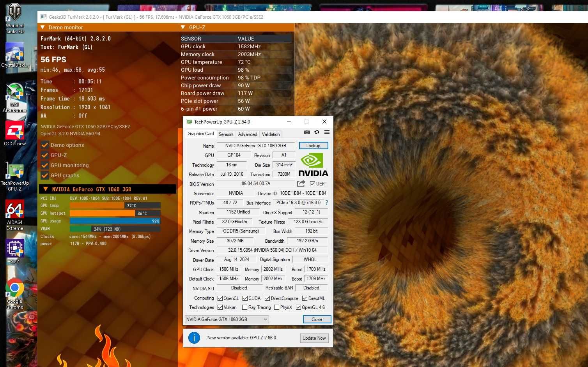The height and width of the screenshot is (367, 588).
Task: Click Board power draw 117 W row
Action: tap(236, 93)
